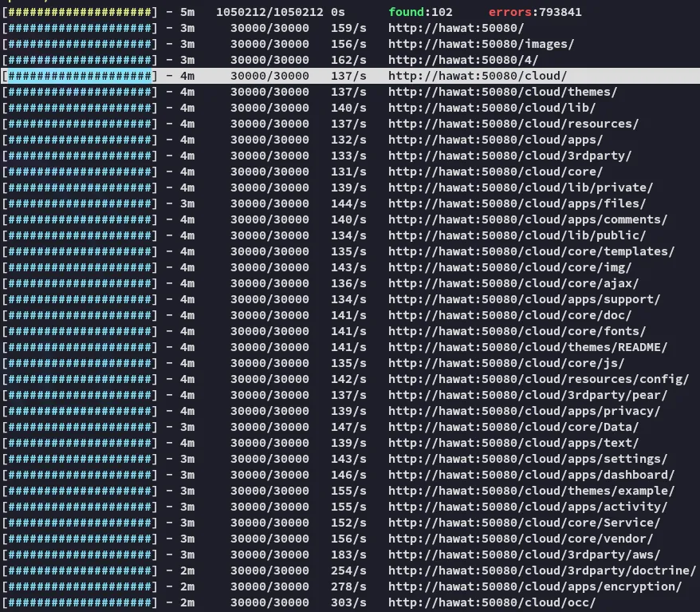Click the 131/s rate for /cloud/core/
Viewport: 700px width, 612px height.
[x=348, y=172]
